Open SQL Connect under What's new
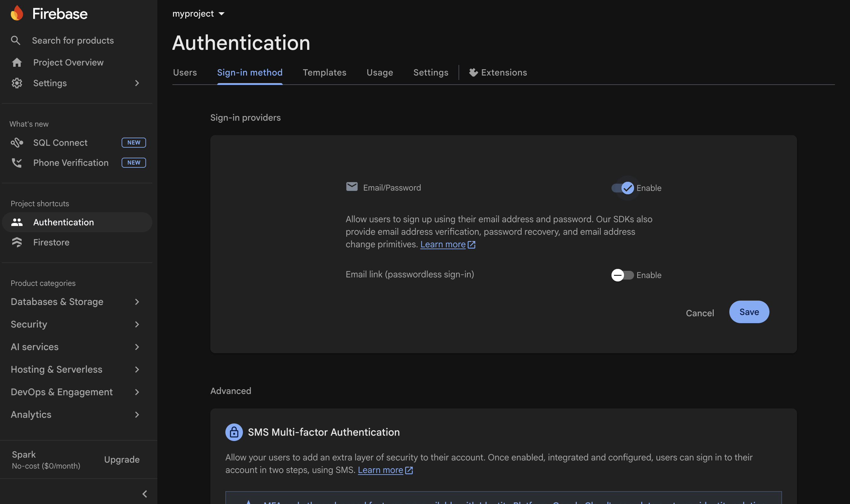This screenshot has width=850, height=504. pos(77,143)
